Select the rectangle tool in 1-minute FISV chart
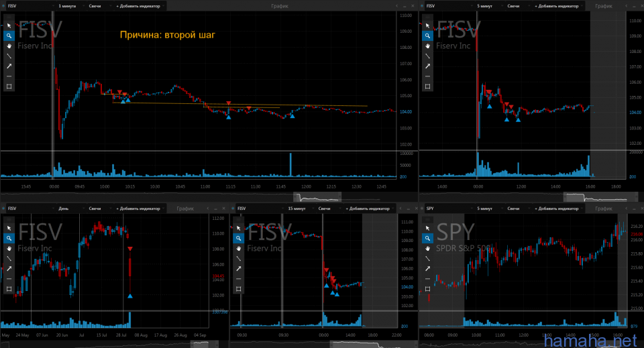Image resolution: width=644 pixels, height=348 pixels. tap(9, 86)
